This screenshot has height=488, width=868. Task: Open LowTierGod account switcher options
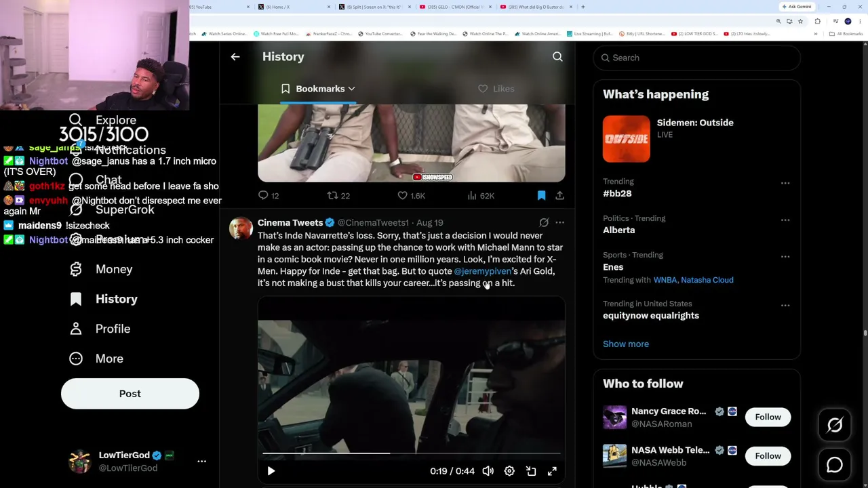tap(201, 461)
